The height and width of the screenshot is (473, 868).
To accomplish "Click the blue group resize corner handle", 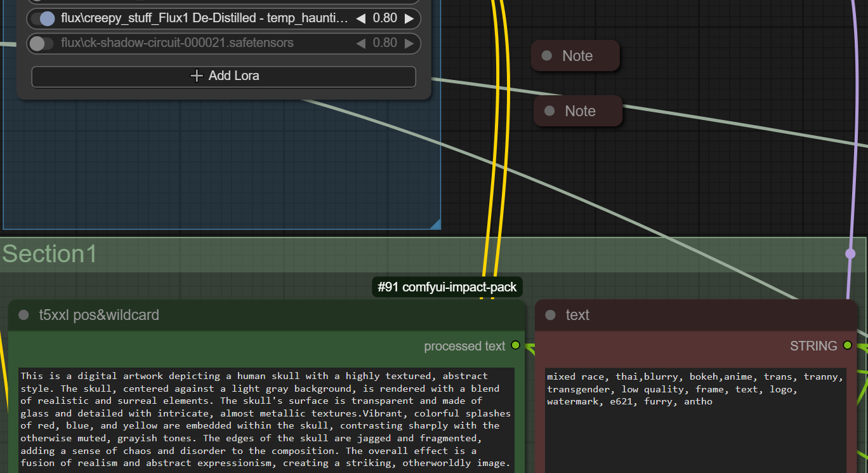I will pyautogui.click(x=435, y=223).
